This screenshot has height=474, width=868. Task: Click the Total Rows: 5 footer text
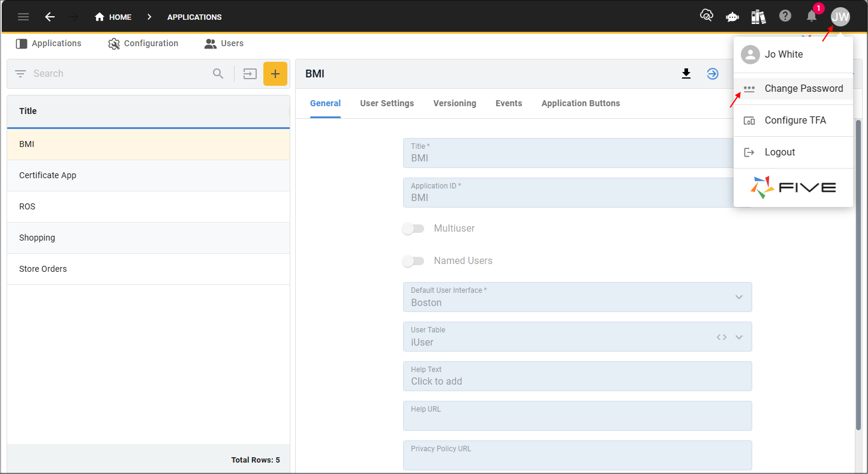point(256,460)
